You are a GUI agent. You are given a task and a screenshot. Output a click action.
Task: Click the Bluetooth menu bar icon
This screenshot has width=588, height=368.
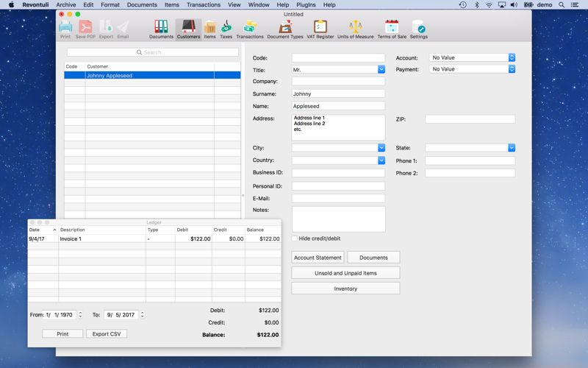(476, 4)
